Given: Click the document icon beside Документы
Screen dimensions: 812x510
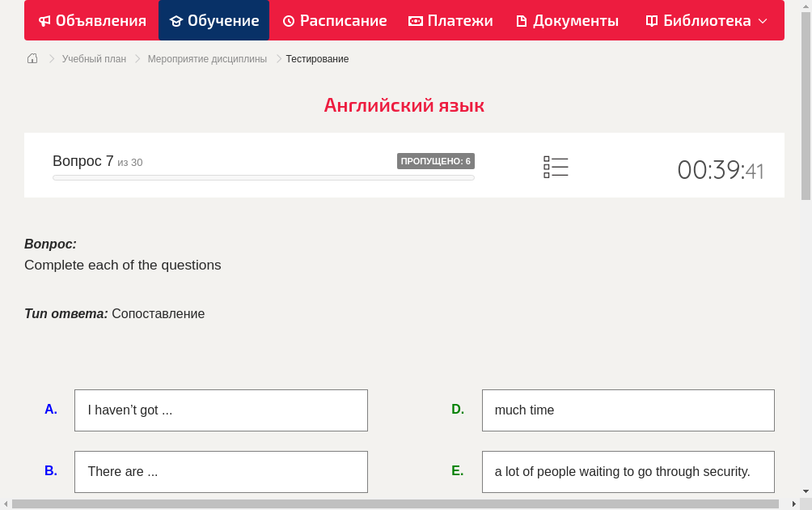Looking at the screenshot, I should pos(522,20).
